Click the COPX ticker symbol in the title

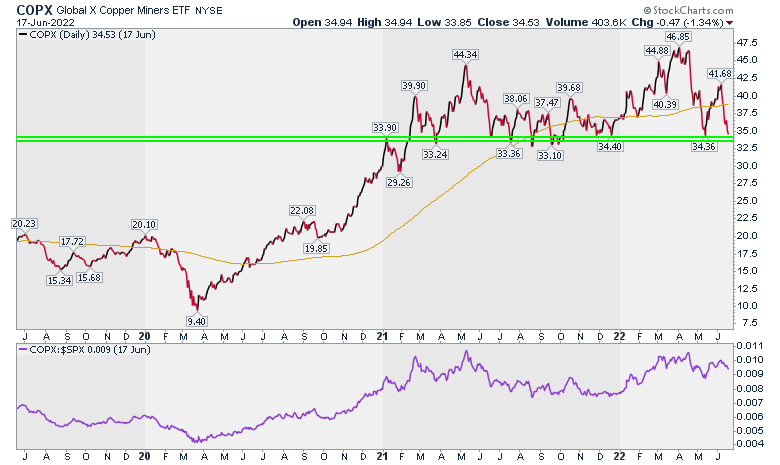[x=35, y=9]
